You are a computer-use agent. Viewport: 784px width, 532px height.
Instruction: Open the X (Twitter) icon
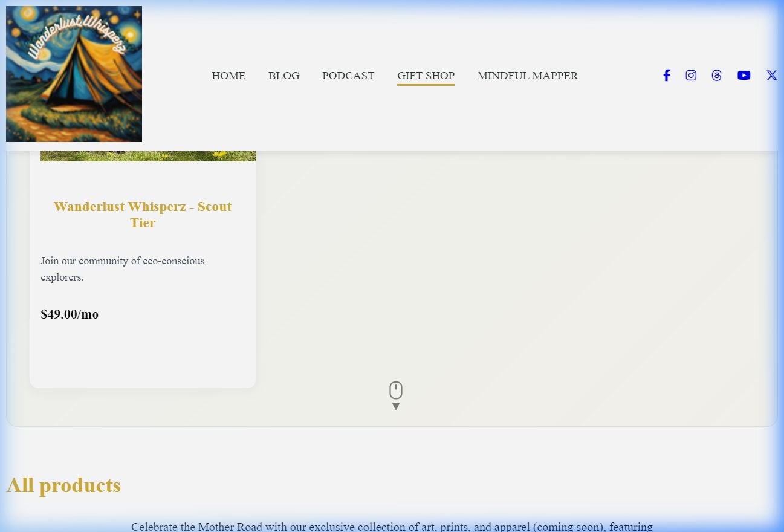(771, 76)
